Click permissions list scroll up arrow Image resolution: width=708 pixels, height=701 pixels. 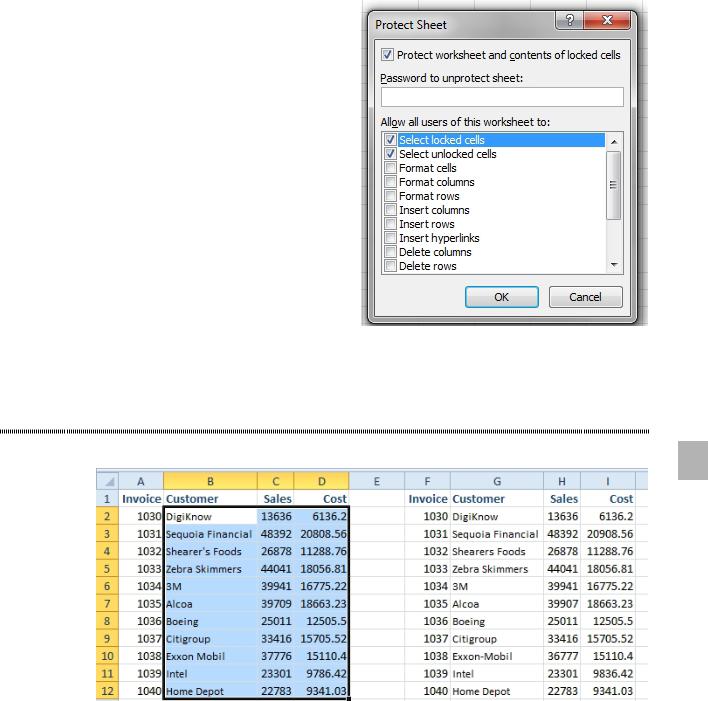(614, 142)
